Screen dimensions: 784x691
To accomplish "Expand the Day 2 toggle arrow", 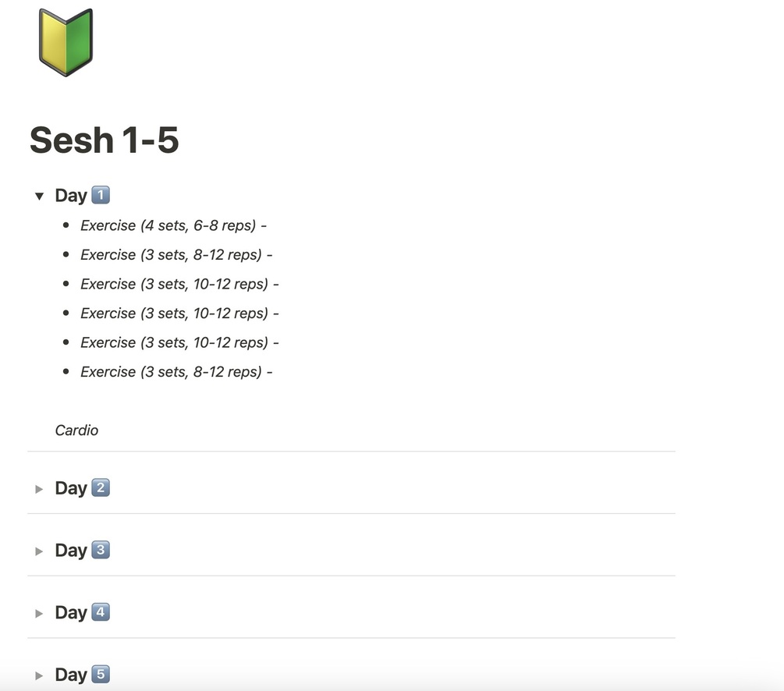I will (x=39, y=489).
